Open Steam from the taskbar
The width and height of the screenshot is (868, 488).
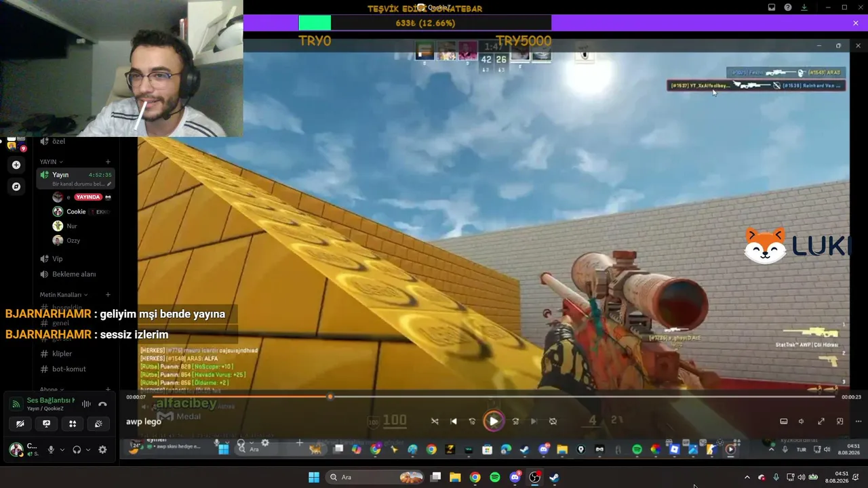[x=554, y=477]
